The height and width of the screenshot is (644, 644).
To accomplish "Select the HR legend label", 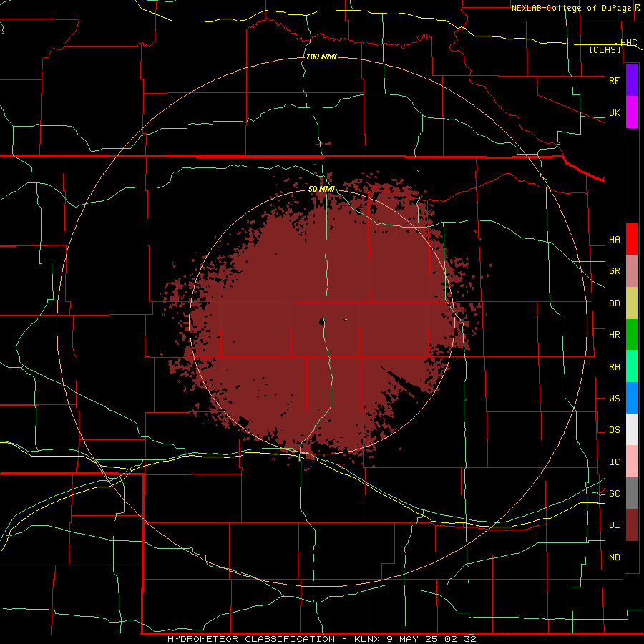I will [x=614, y=335].
